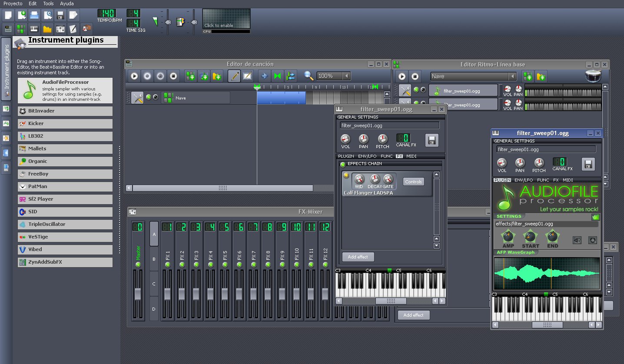Open the Nave track wrench actions menu
This screenshot has width=624, height=364.
[137, 98]
